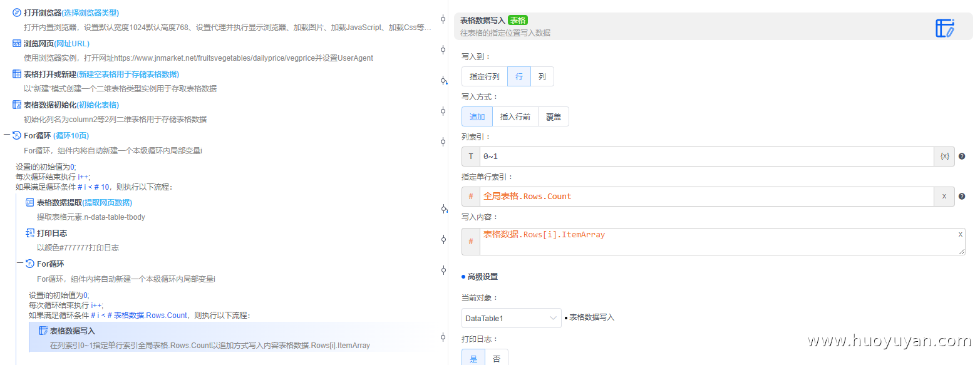The image size is (980, 365).
Task: Select 列 write target option
Action: coord(542,76)
